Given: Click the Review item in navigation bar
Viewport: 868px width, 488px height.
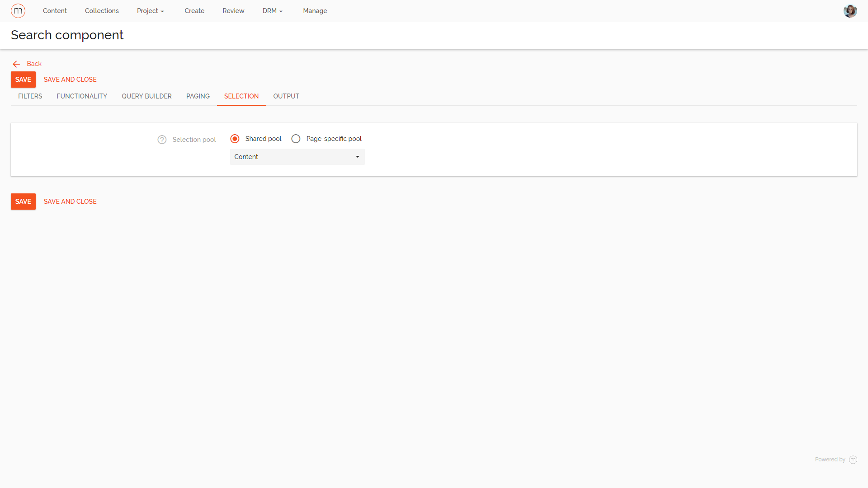Looking at the screenshot, I should click(233, 10).
